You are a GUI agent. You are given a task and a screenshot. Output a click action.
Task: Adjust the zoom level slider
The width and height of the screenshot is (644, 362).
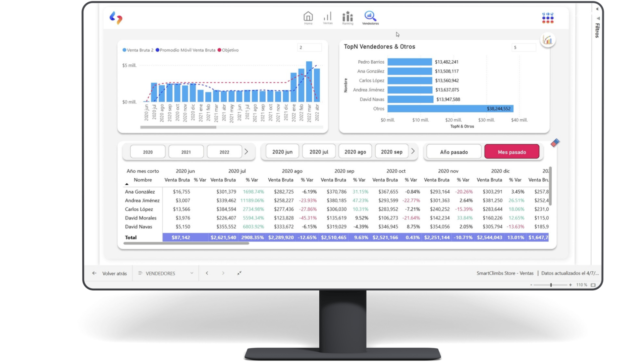coord(551,285)
